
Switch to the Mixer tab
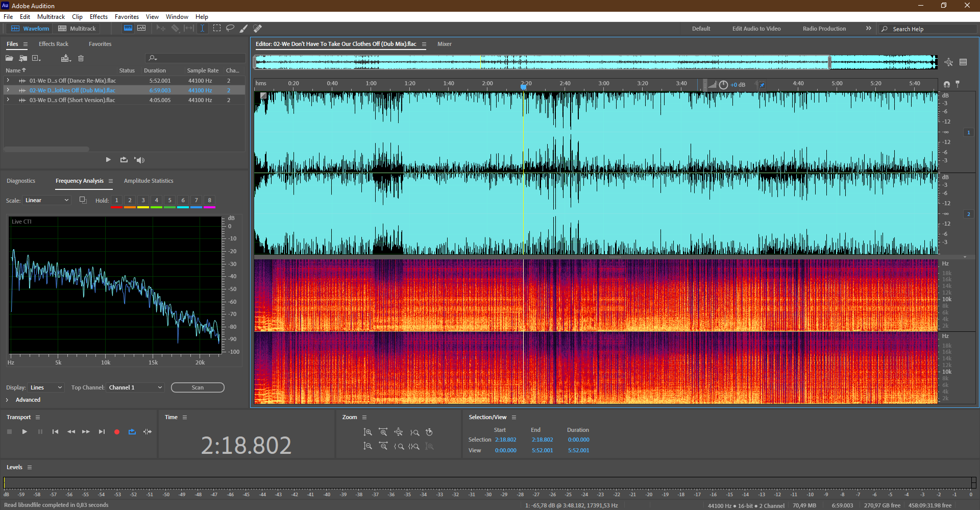(x=445, y=44)
